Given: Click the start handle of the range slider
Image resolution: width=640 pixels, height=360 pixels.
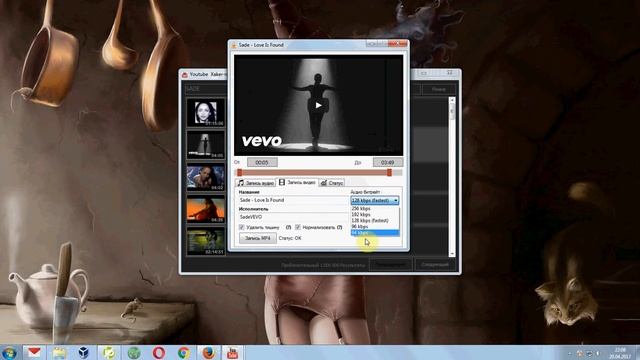Looking at the screenshot, I should [x=240, y=173].
